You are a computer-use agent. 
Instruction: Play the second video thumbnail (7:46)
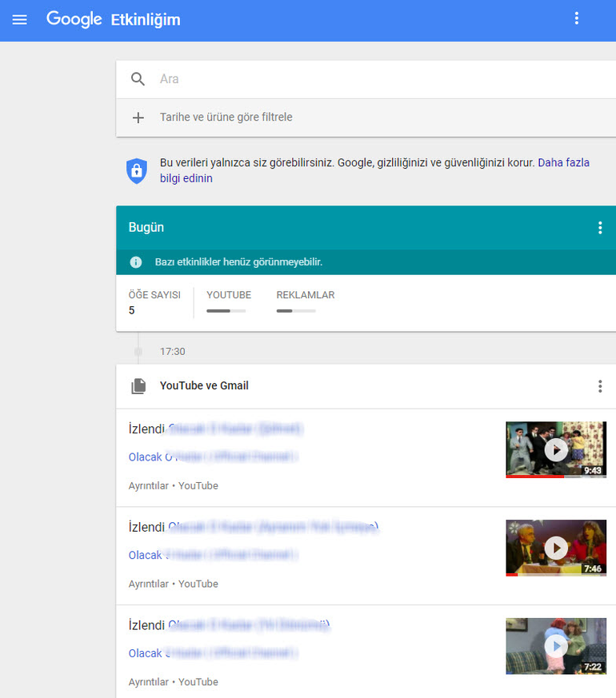pyautogui.click(x=555, y=548)
